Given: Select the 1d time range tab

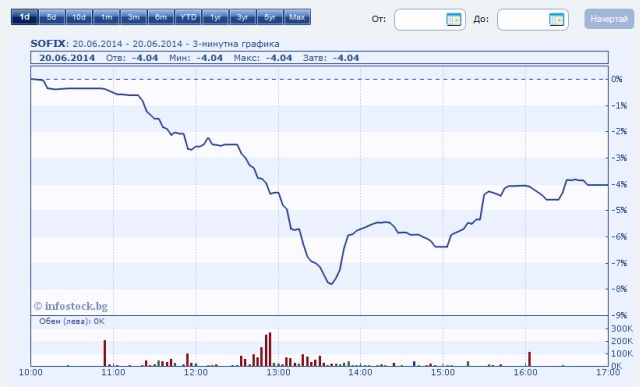Looking at the screenshot, I should 24,17.
